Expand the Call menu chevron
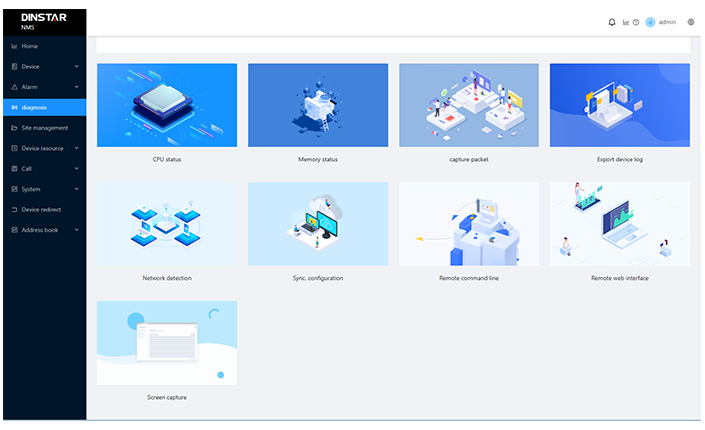This screenshot has width=705, height=430. 76,169
